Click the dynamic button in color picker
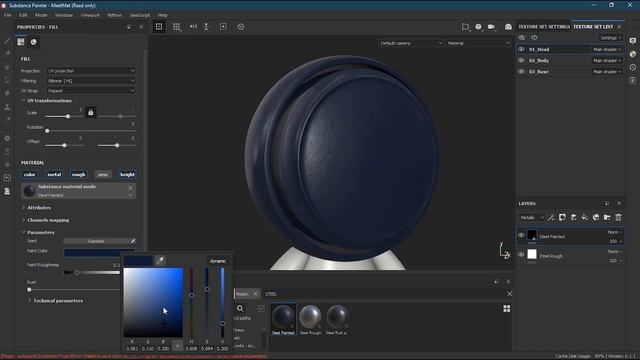The width and height of the screenshot is (640, 360). (218, 261)
